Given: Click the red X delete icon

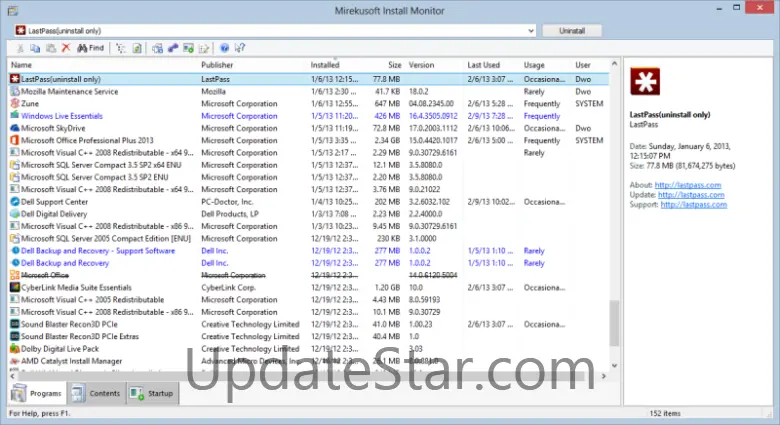Looking at the screenshot, I should coord(66,48).
